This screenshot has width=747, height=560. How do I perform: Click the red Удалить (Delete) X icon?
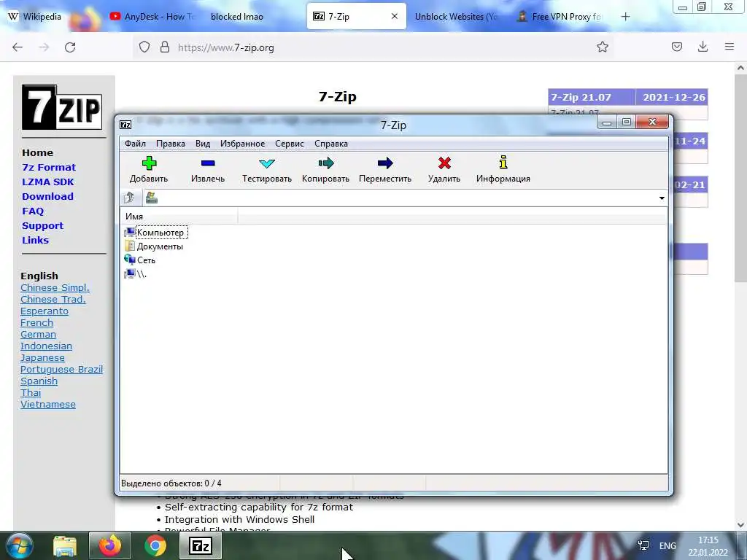[x=444, y=163]
